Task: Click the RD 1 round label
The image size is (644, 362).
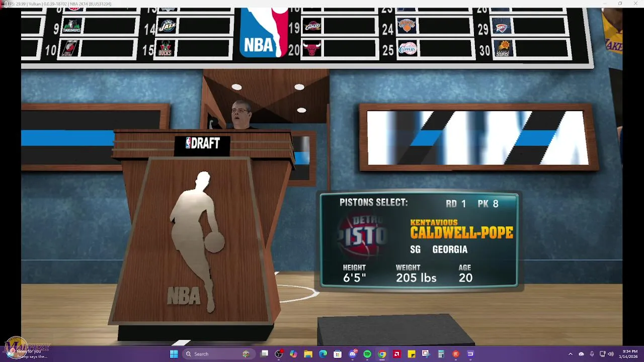Action: pyautogui.click(x=456, y=204)
